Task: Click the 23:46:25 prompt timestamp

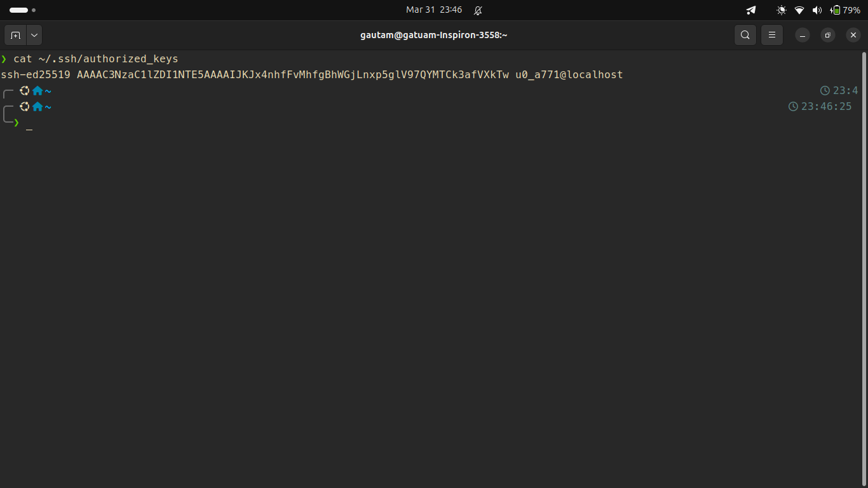Action: click(x=826, y=107)
